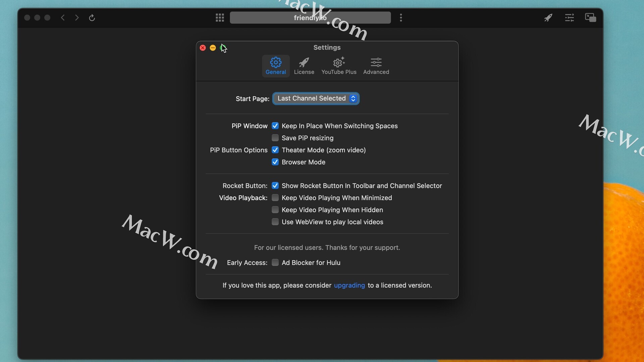
Task: Enable Ad Blocker for Hulu checkbox
Action: [x=275, y=262]
